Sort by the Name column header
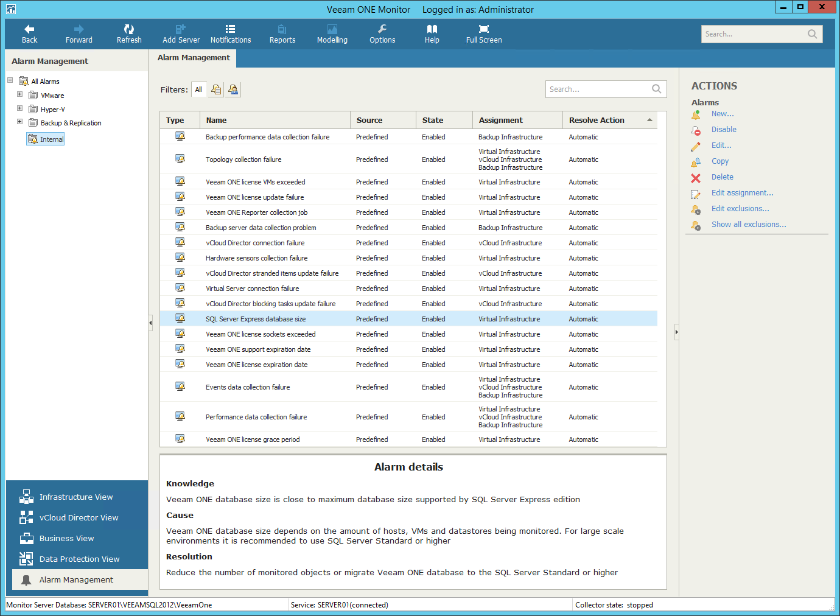This screenshot has height=616, width=840. tap(275, 120)
